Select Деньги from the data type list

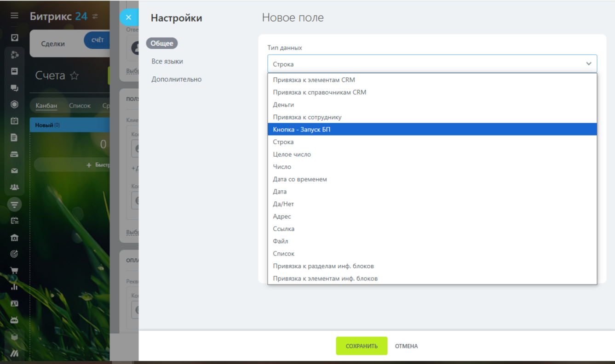[283, 105]
